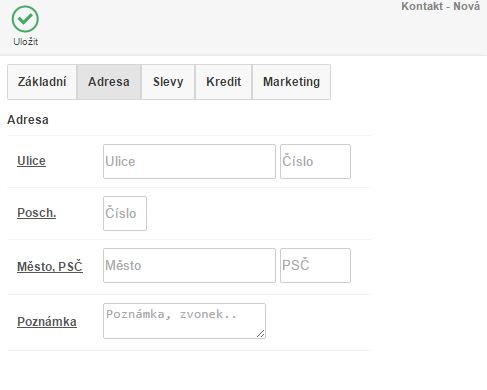Focus the Město city input
The width and height of the screenshot is (487, 390).
189,265
